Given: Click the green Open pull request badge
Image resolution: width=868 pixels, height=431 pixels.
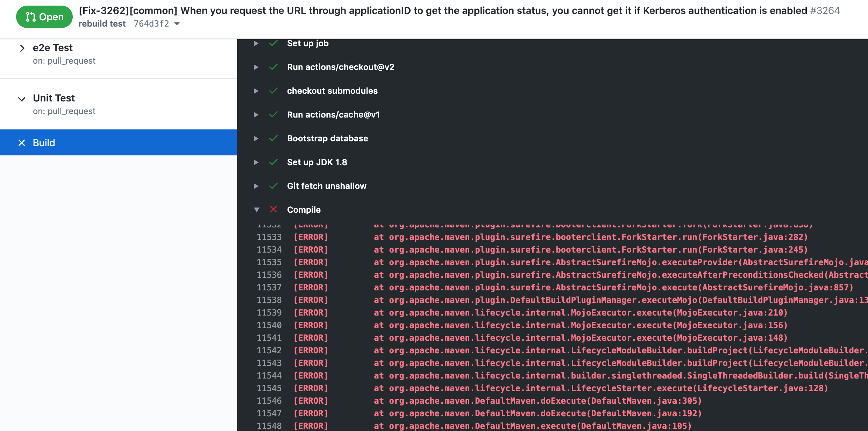Looking at the screenshot, I should click(x=44, y=17).
